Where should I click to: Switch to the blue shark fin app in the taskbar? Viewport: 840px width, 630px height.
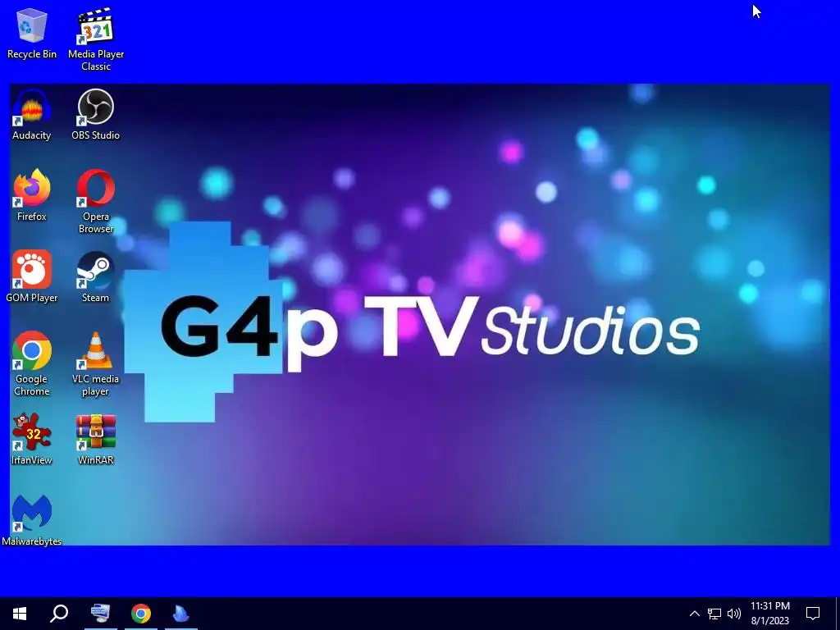click(x=181, y=614)
